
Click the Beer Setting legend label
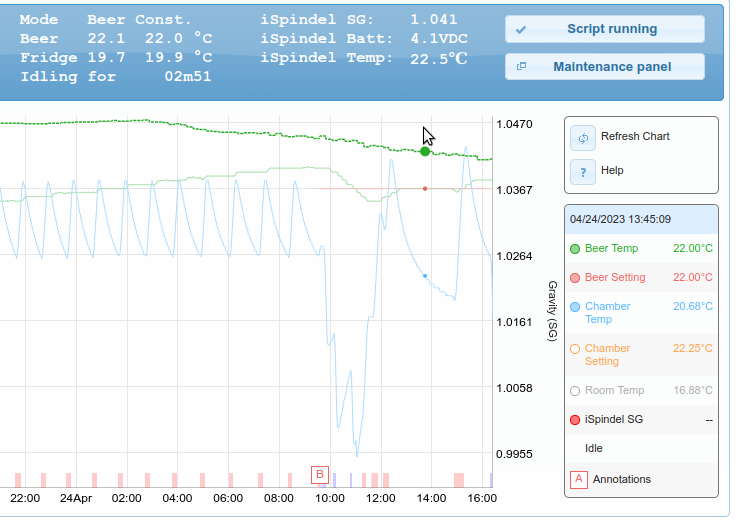click(615, 277)
